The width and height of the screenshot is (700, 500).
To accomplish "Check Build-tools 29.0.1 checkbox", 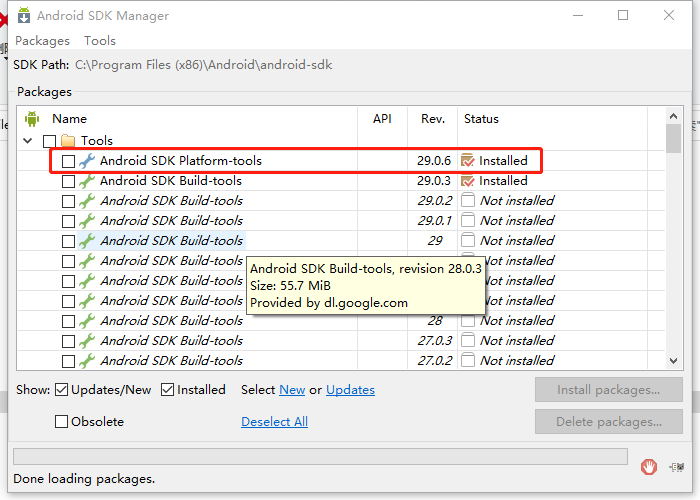I will click(x=68, y=221).
